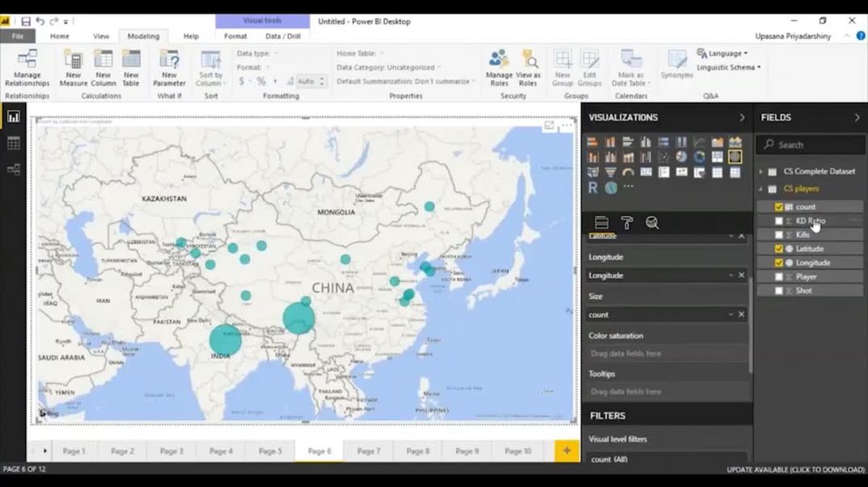Collapse the Visualizations pane with chevron
868x487 pixels.
pyautogui.click(x=742, y=118)
